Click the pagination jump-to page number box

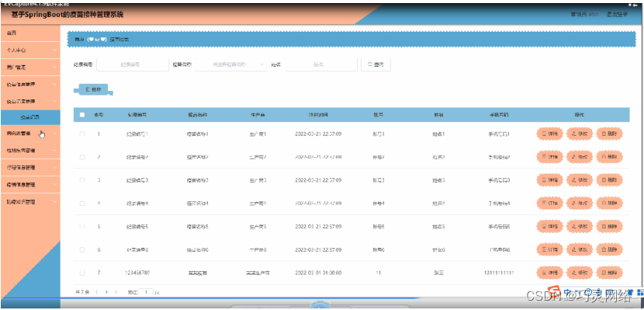146,292
